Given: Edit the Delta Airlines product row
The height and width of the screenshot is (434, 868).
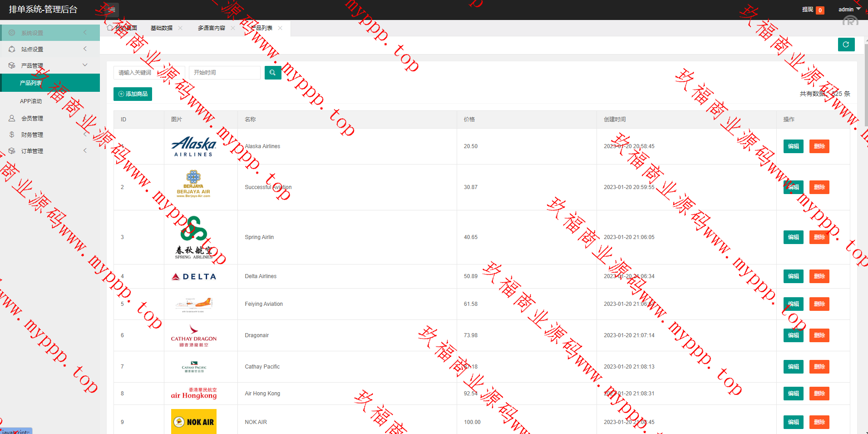Looking at the screenshot, I should pyautogui.click(x=793, y=276).
